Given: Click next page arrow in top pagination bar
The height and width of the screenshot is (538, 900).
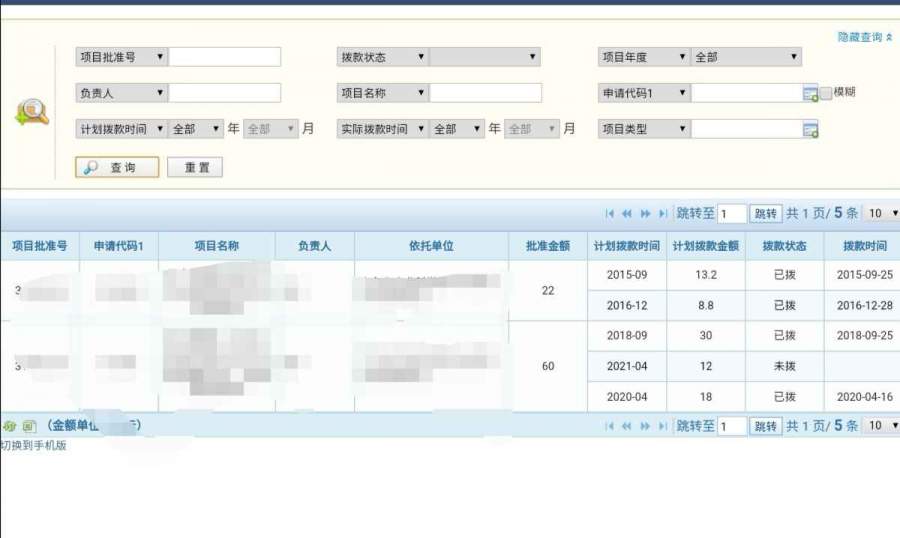Looking at the screenshot, I should coord(645,213).
